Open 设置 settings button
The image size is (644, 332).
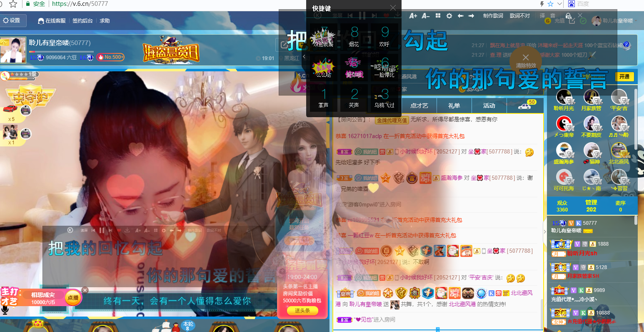12,20
